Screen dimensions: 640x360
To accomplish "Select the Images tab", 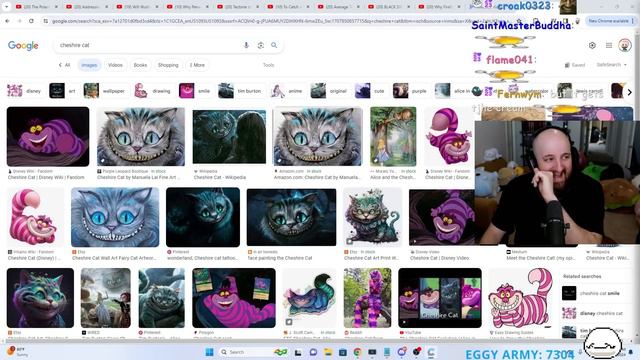I will pyautogui.click(x=89, y=65).
